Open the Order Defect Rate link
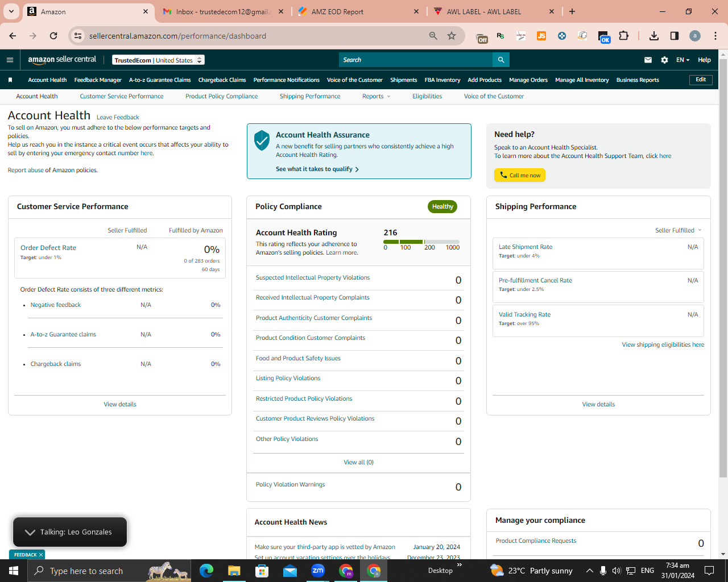Screen dimensions: 728x582 48,248
